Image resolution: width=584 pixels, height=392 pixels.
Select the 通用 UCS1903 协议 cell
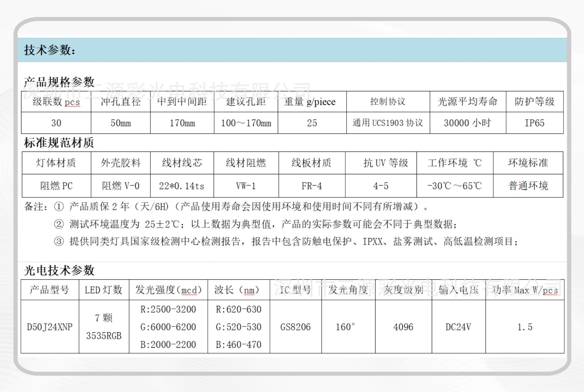pyautogui.click(x=388, y=123)
